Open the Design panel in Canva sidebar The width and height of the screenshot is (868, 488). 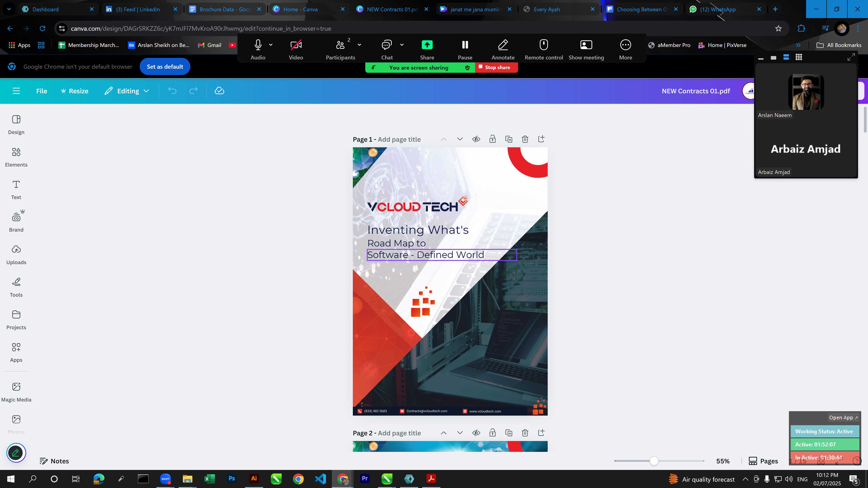(x=16, y=124)
